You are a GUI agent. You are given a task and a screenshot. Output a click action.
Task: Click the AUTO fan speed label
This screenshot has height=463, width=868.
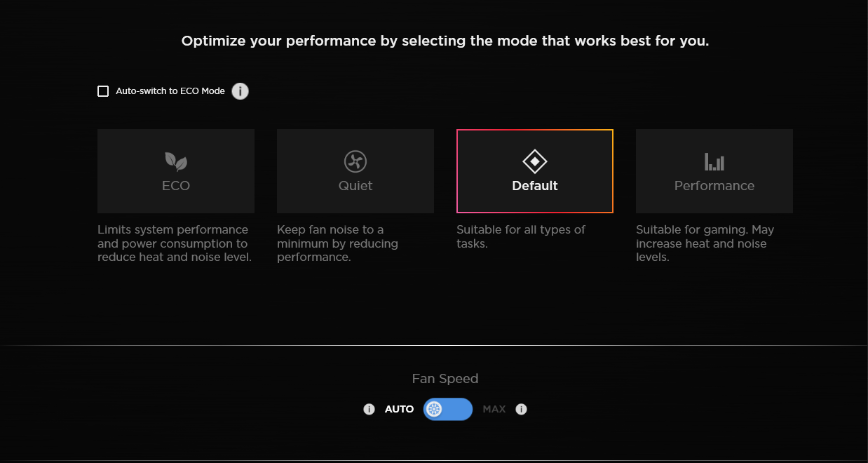click(x=400, y=409)
